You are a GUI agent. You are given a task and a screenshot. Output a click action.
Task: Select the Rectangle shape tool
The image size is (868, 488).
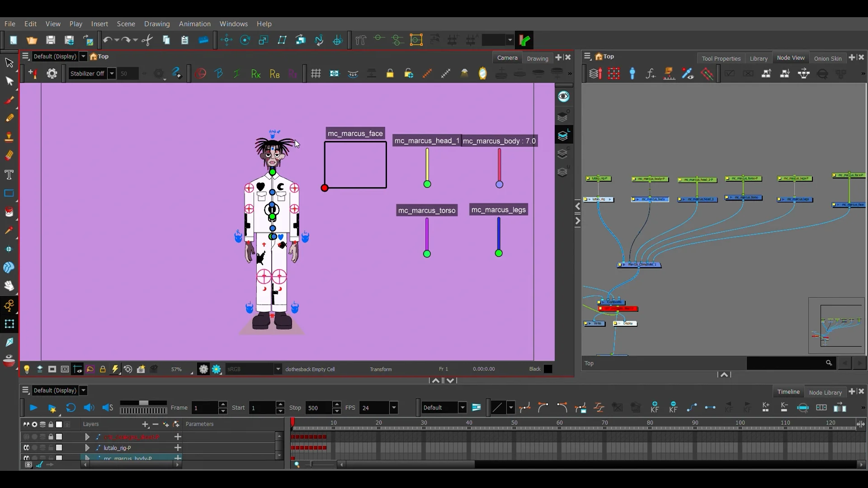click(9, 193)
